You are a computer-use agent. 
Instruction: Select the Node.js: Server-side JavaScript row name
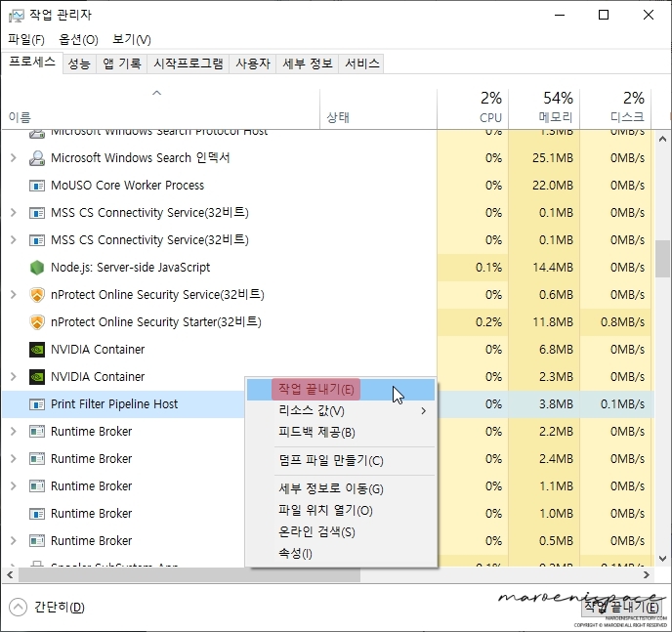(130, 268)
